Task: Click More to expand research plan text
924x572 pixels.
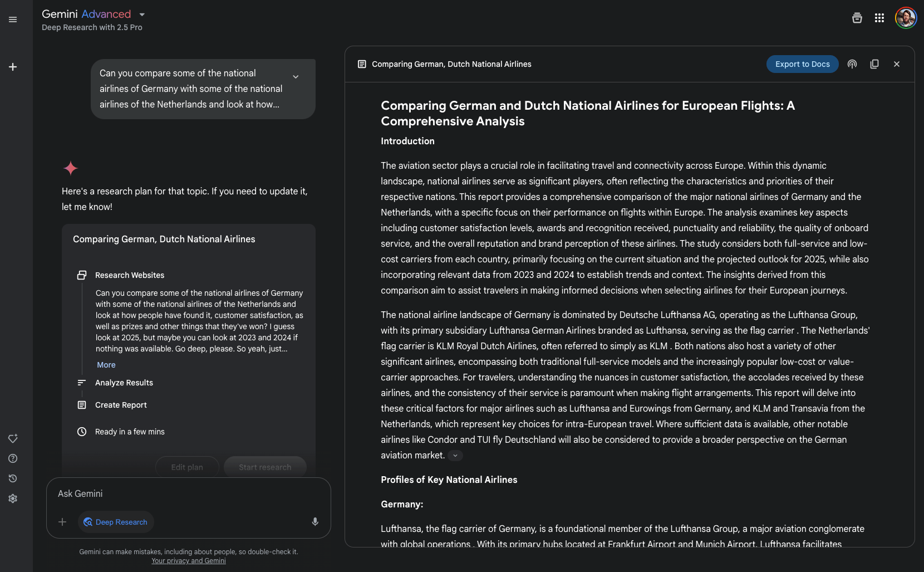Action: (106, 365)
